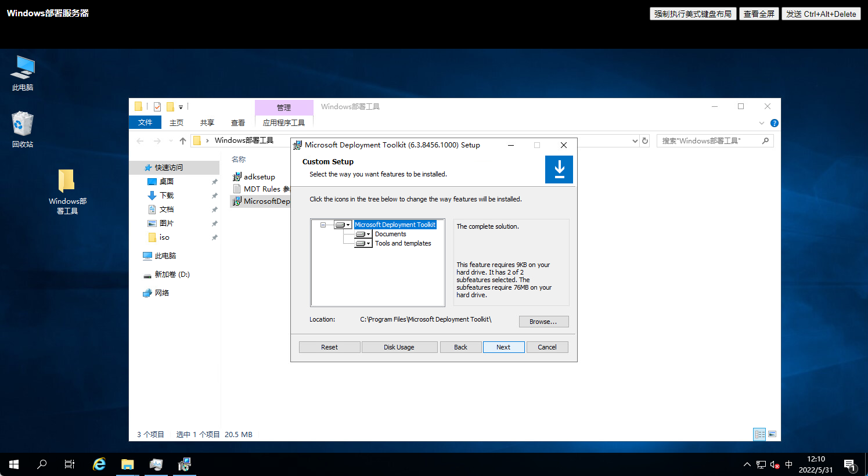
Task: Open File Explorer taskbar icon
Action: pos(128,464)
